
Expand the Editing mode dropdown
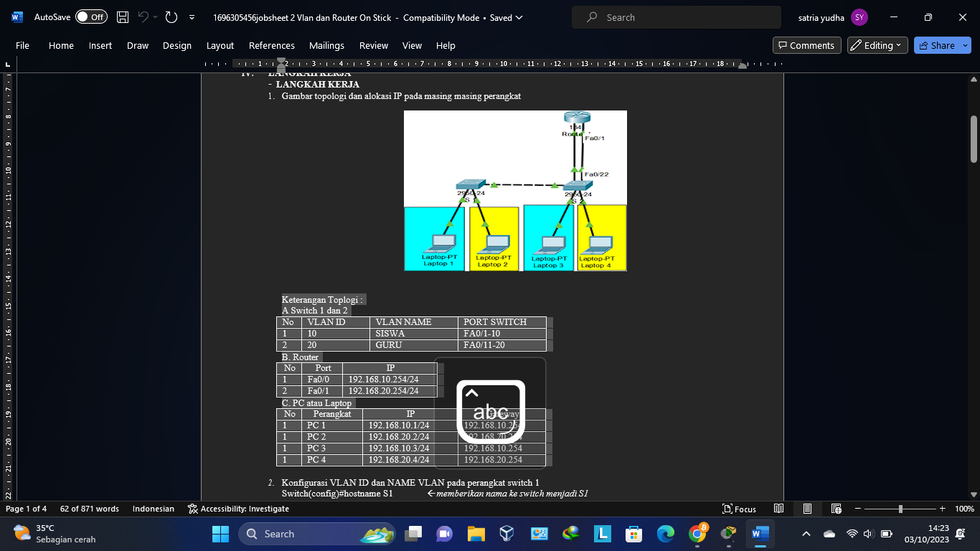(877, 45)
